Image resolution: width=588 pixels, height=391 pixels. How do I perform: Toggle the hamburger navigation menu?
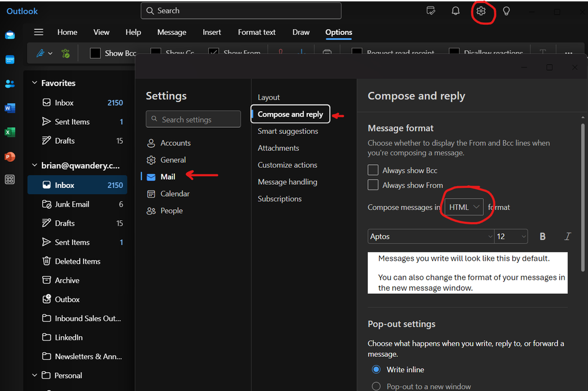tap(39, 32)
